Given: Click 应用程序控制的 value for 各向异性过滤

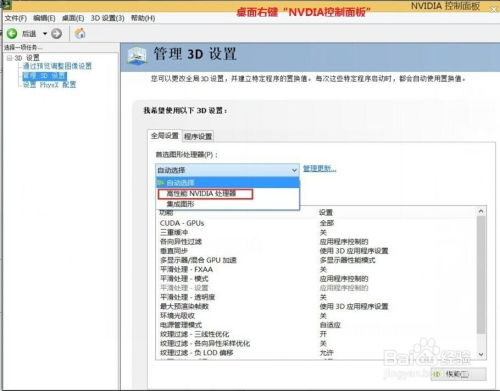Looking at the screenshot, I should click(344, 242).
